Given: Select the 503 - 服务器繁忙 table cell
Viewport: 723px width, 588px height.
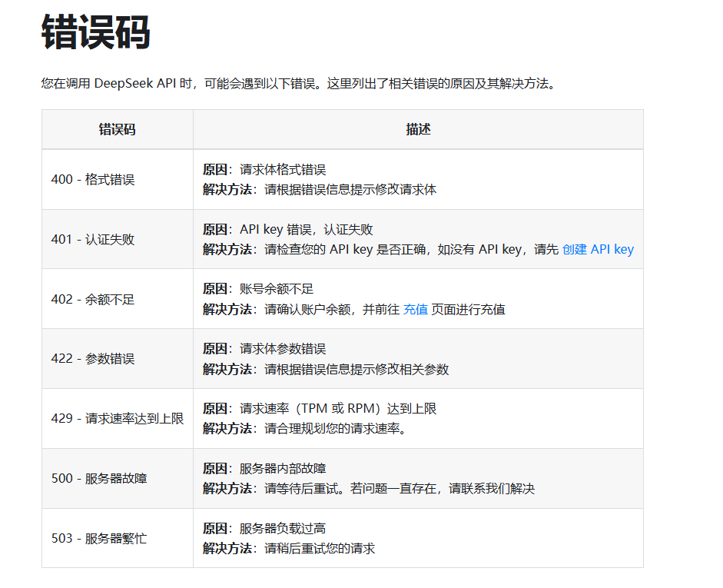Looking at the screenshot, I should 97,538.
